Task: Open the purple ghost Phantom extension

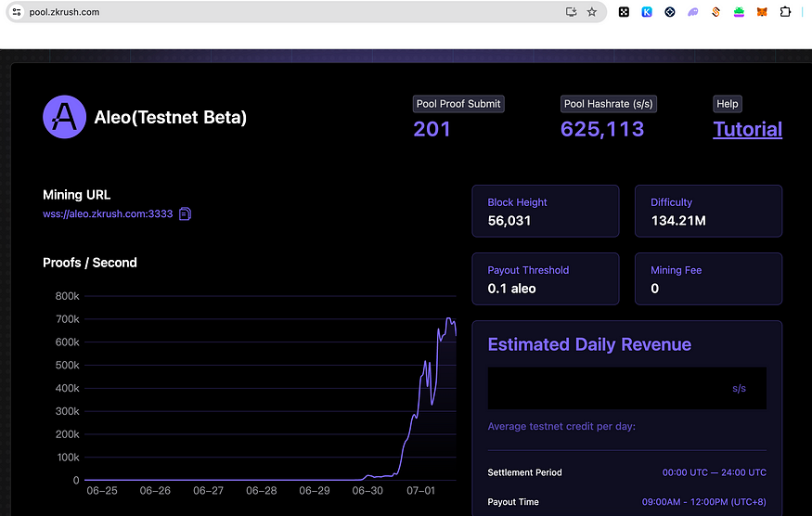Action: click(x=693, y=12)
